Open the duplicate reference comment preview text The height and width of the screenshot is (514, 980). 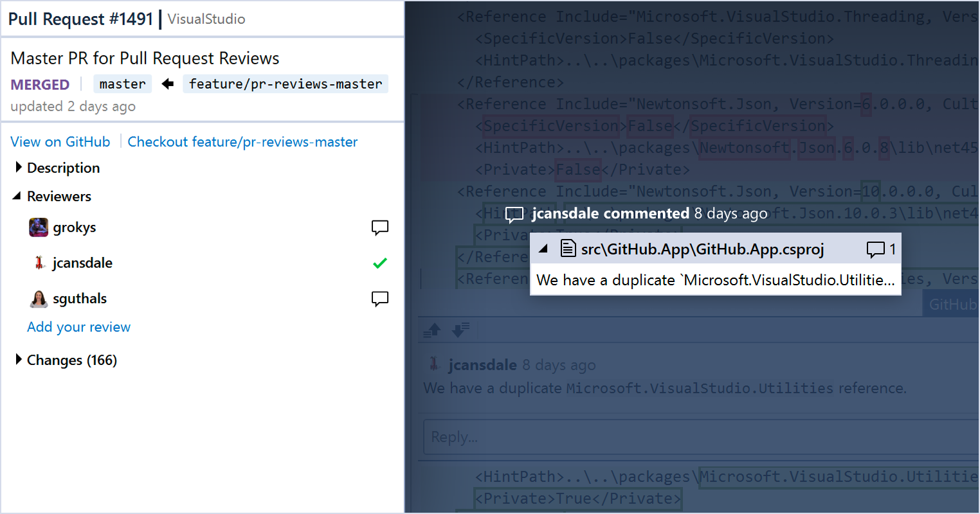[x=715, y=280]
